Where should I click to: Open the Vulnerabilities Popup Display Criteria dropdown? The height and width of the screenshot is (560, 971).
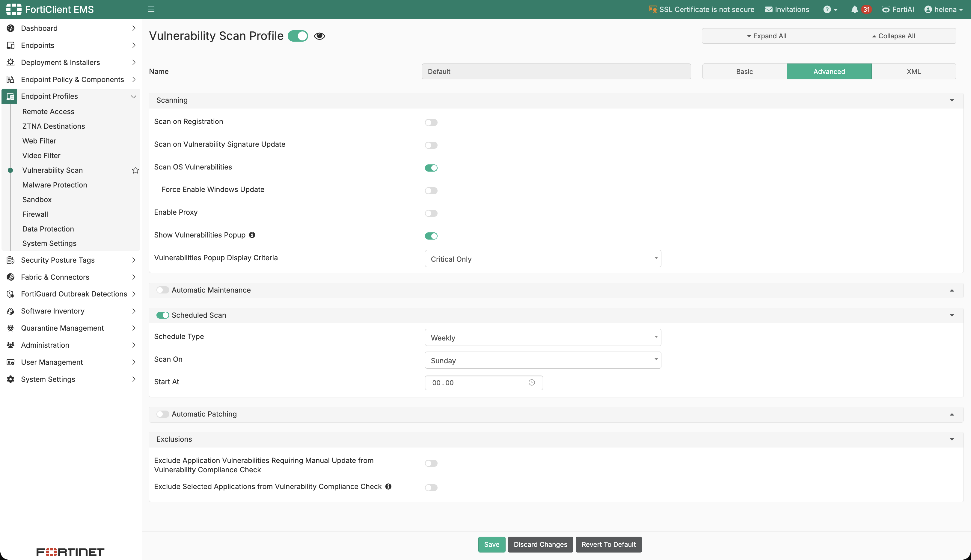[543, 259]
